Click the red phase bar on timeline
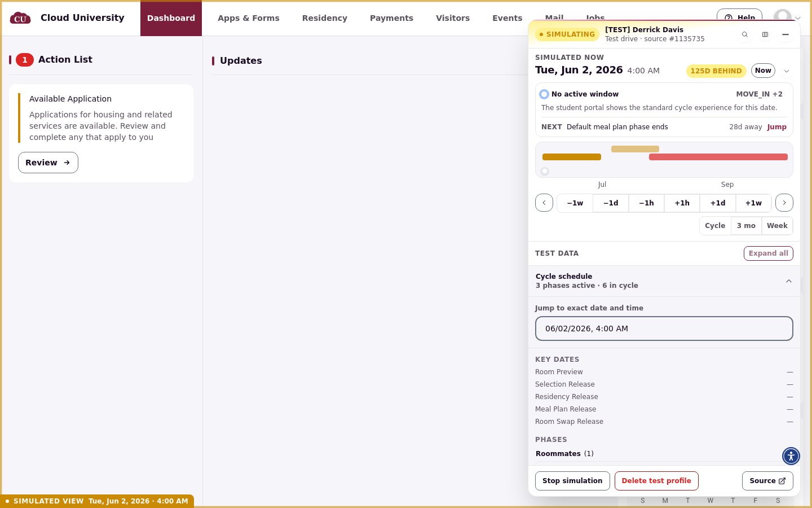The image size is (812, 508). 718,157
